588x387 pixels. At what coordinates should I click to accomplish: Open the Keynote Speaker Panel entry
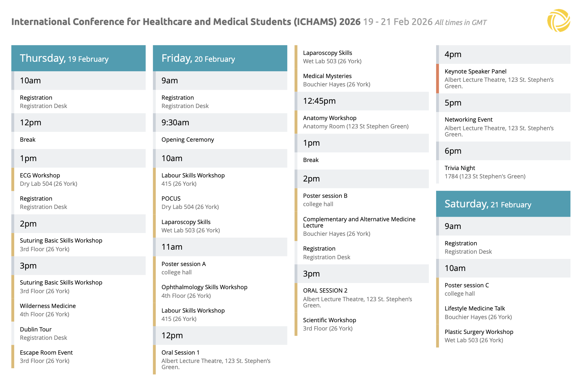point(503,79)
